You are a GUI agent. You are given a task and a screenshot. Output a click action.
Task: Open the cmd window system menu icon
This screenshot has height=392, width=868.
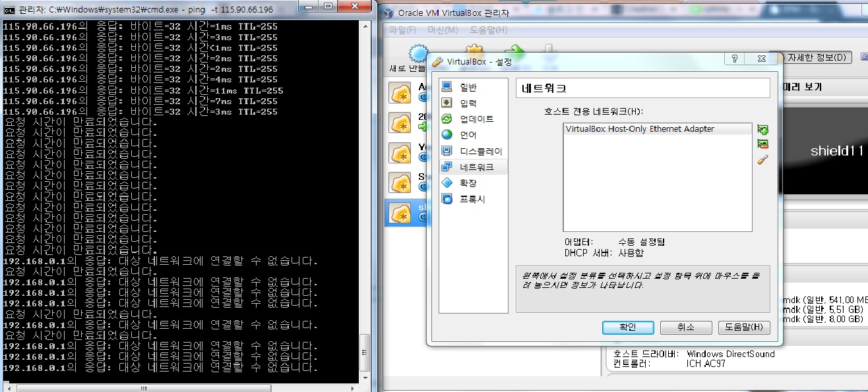tap(10, 10)
